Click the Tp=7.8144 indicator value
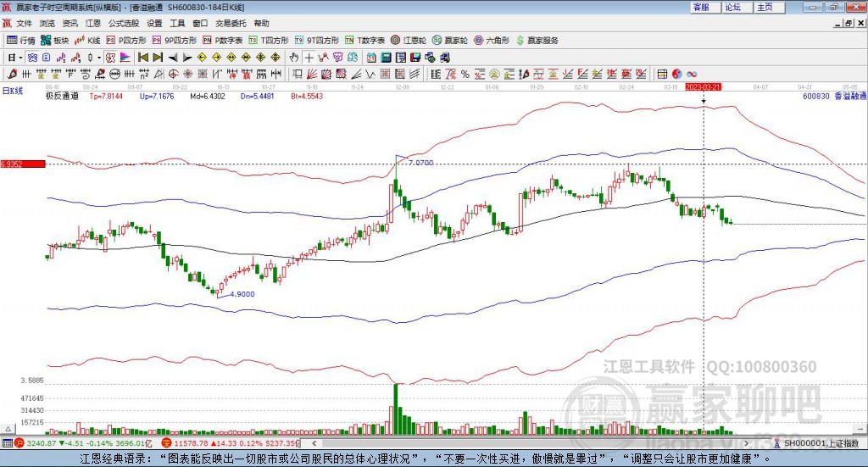This screenshot has height=467, width=868. pos(106,97)
